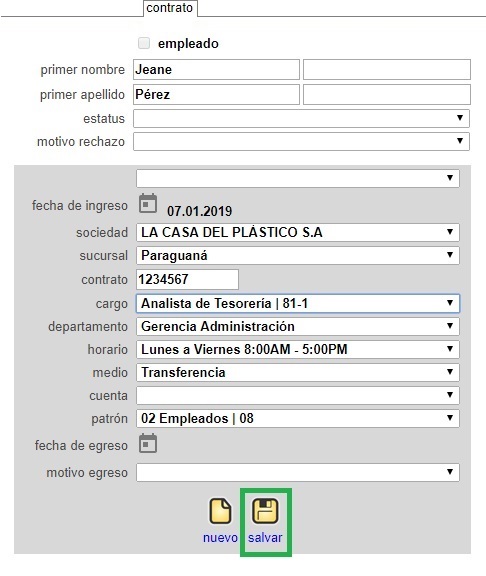Open the sociedad dropdown LA CASA DEL PLÁSTICO

pyautogui.click(x=298, y=233)
